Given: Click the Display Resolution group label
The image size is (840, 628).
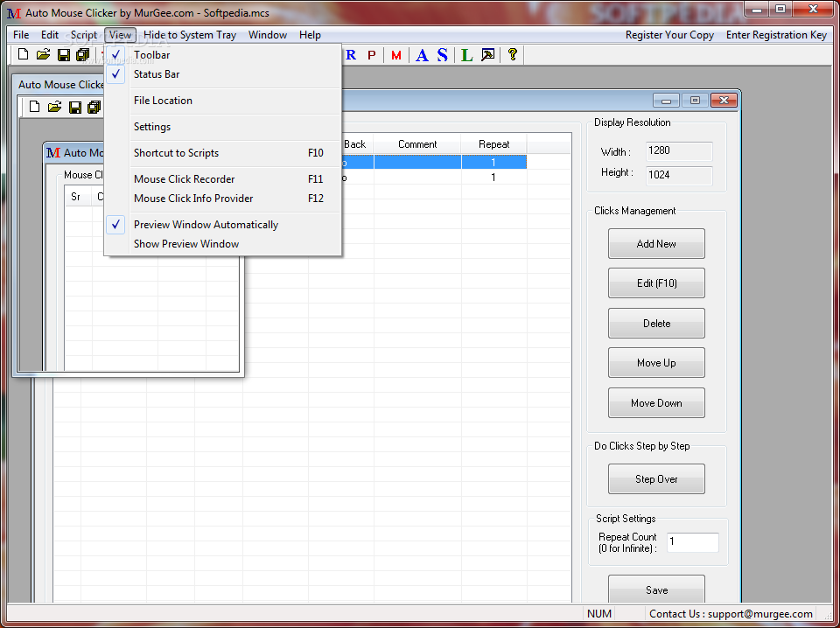Looking at the screenshot, I should (x=632, y=122).
